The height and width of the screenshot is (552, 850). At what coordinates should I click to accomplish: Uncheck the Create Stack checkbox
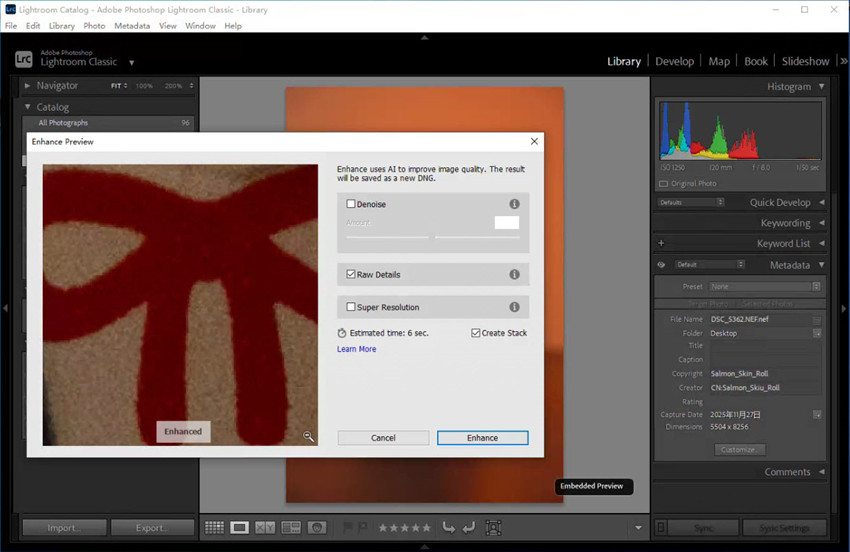(475, 333)
